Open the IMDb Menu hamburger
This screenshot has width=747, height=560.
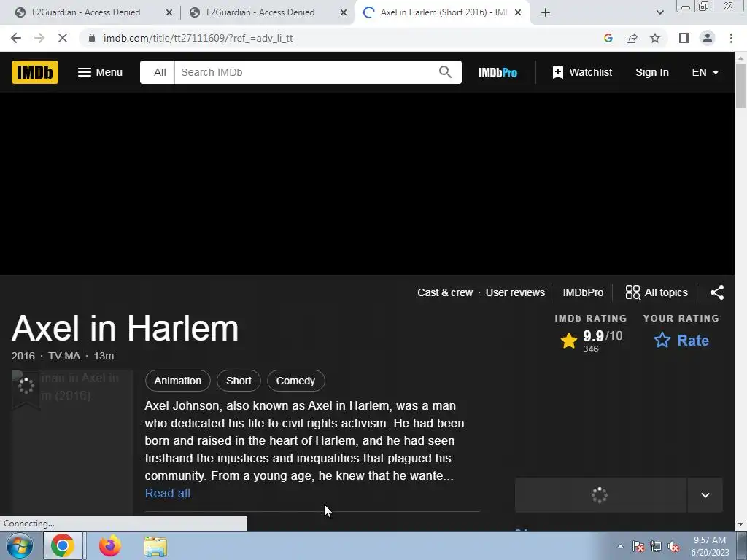pyautogui.click(x=100, y=72)
